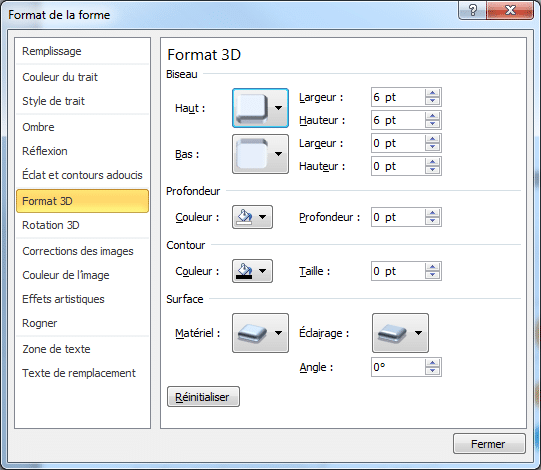
Task: Decrease Haut Largeur with down arrow
Action: coord(432,101)
